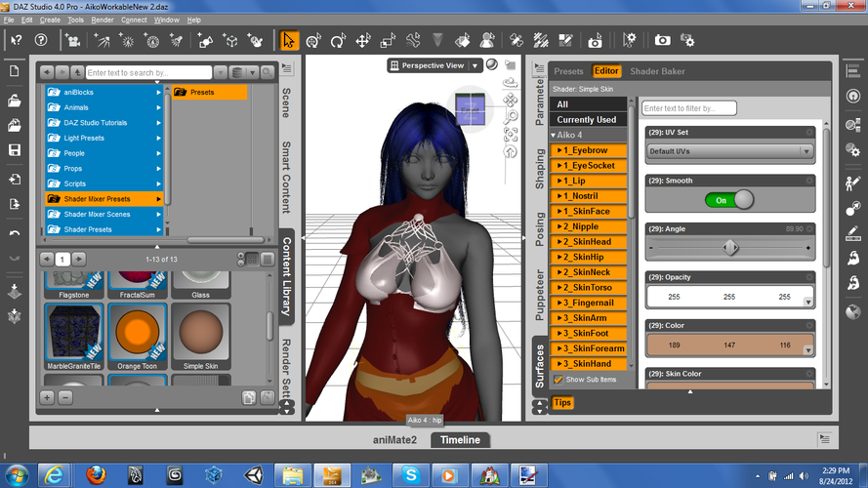
Task: Click the Universal tool icon
Action: [x=312, y=40]
